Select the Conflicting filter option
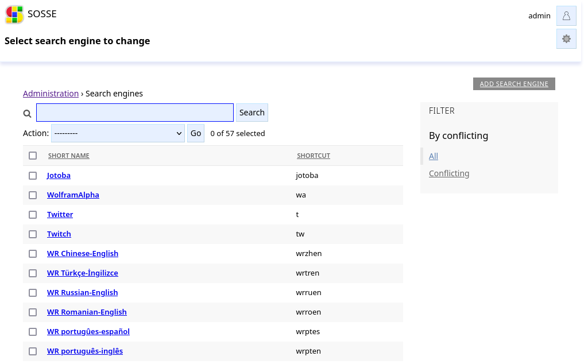 pyautogui.click(x=449, y=173)
